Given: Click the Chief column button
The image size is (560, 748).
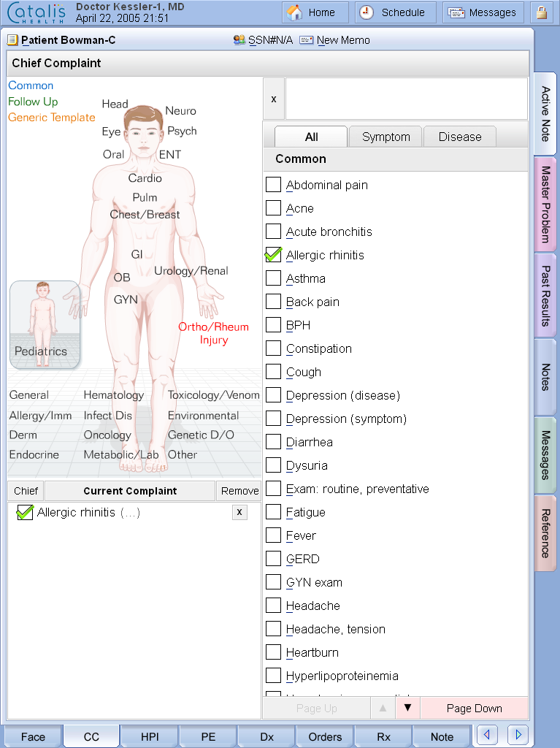Looking at the screenshot, I should (26, 491).
